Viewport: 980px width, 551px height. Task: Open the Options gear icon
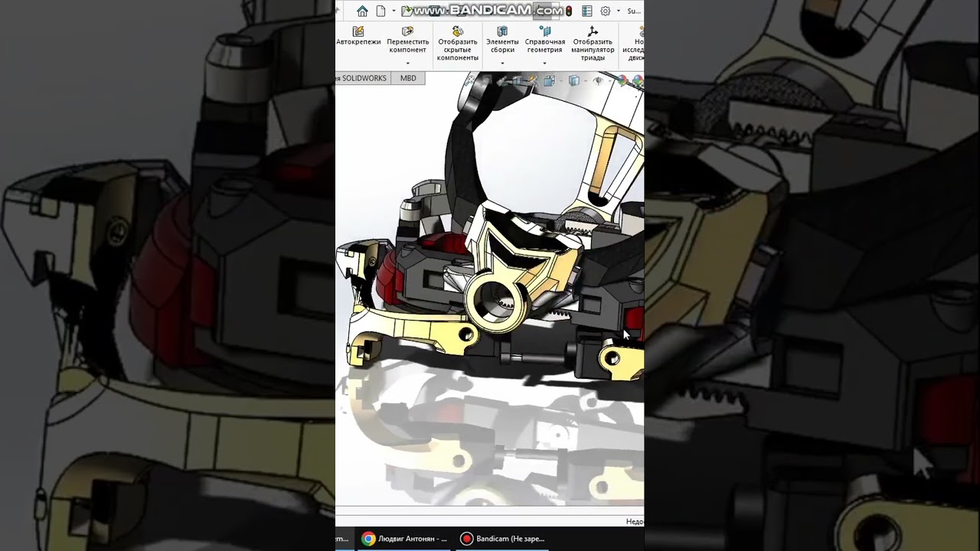(606, 11)
